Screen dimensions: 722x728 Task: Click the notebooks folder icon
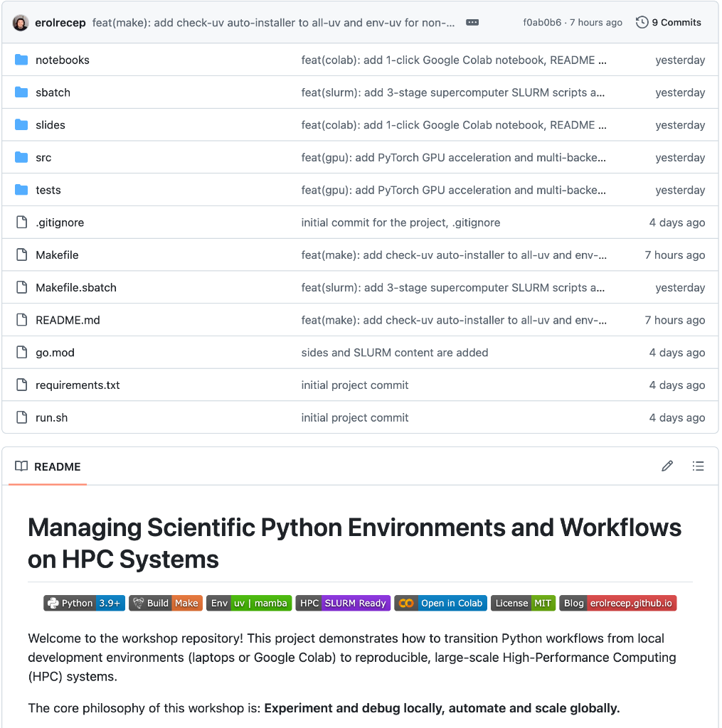[21, 60]
